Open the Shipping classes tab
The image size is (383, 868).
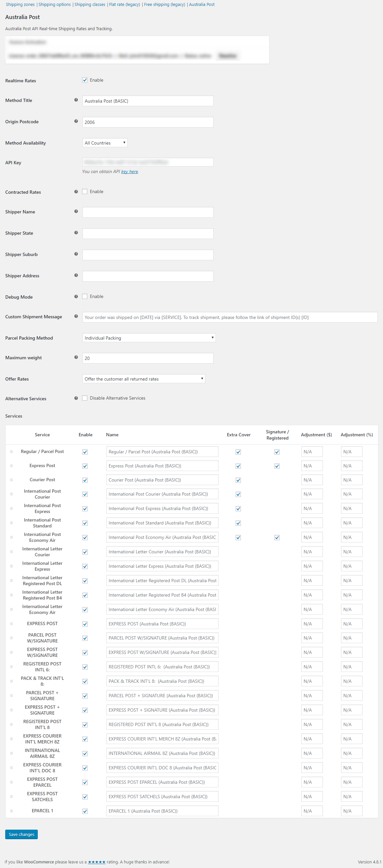[90, 4]
